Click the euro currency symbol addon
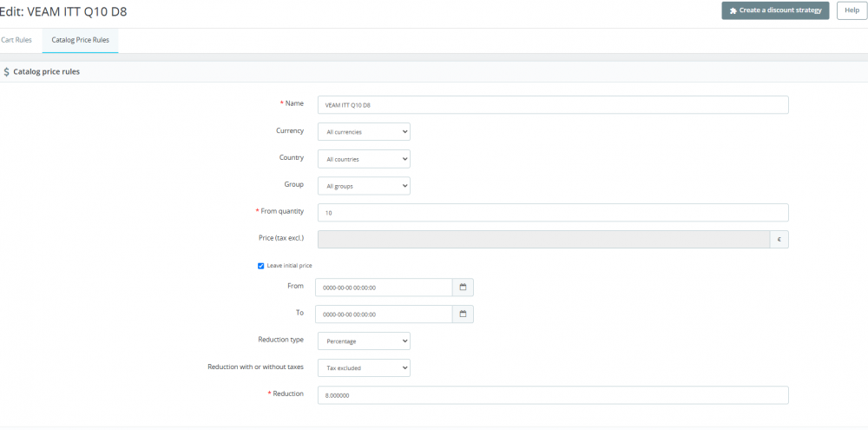The height and width of the screenshot is (430, 868). 779,240
